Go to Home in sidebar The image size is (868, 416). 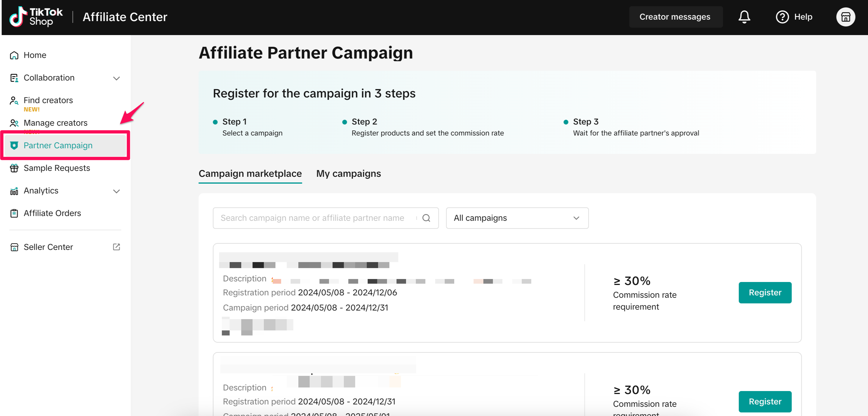[35, 55]
